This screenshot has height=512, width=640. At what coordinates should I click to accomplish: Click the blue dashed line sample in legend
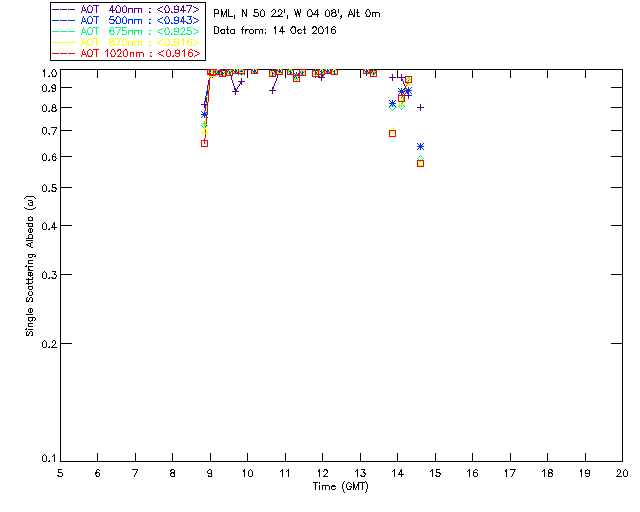pos(64,20)
